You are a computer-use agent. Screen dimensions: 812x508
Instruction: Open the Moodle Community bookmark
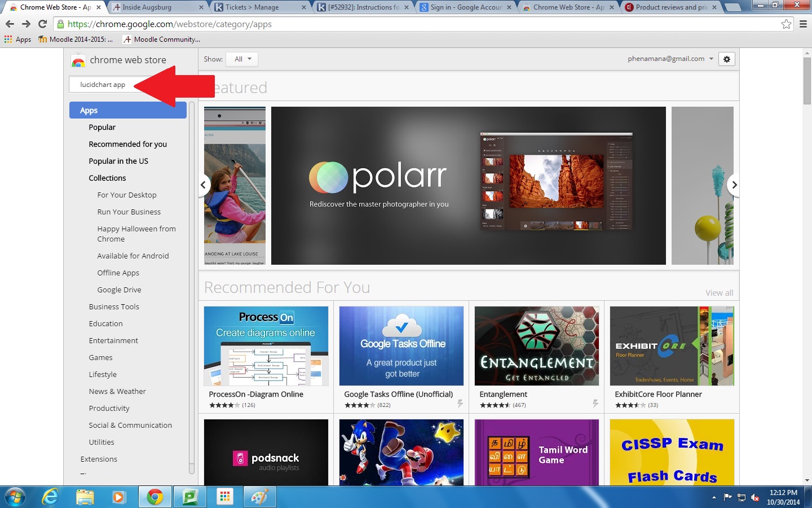point(162,40)
